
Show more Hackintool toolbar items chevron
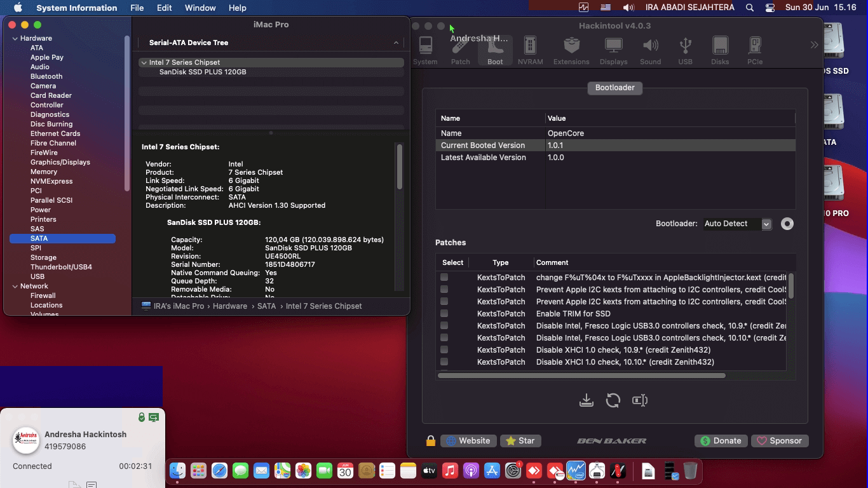pos(814,45)
